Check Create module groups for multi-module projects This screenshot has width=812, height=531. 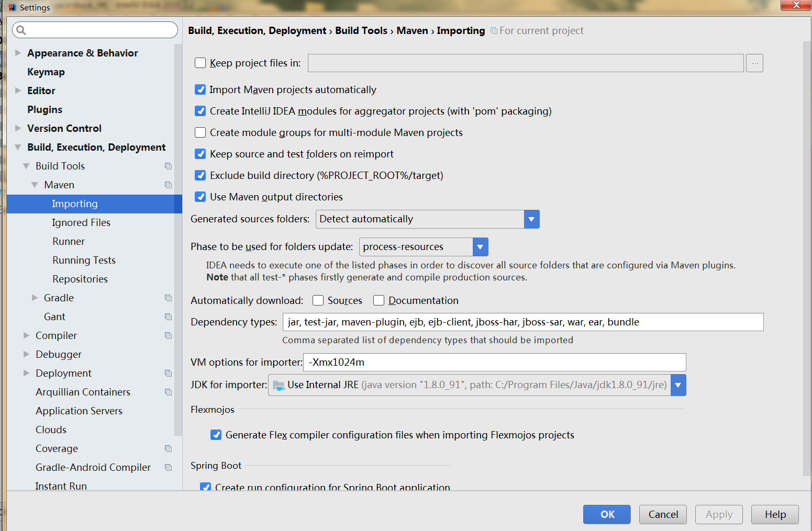tap(200, 132)
